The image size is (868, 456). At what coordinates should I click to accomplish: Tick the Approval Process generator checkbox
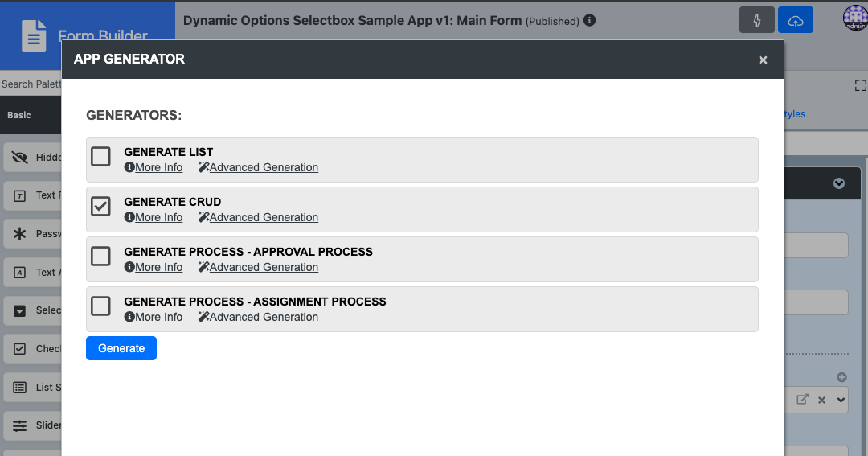[100, 256]
